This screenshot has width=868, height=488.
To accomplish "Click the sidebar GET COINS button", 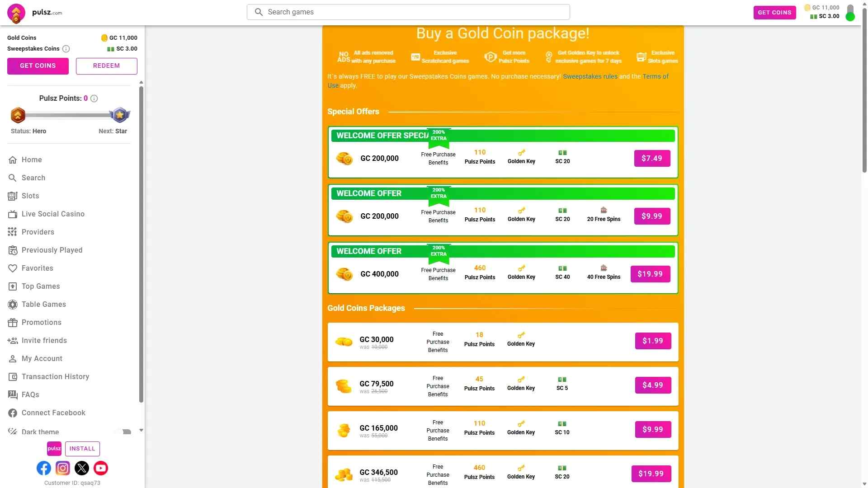I will [x=38, y=66].
